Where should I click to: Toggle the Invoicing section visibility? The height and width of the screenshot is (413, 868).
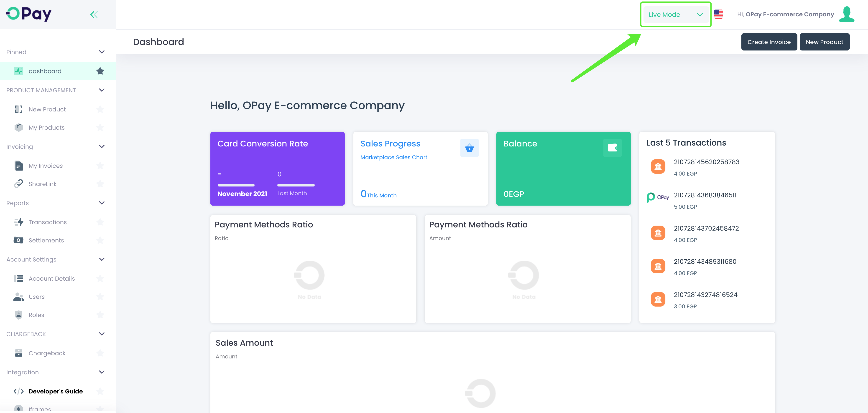101,146
